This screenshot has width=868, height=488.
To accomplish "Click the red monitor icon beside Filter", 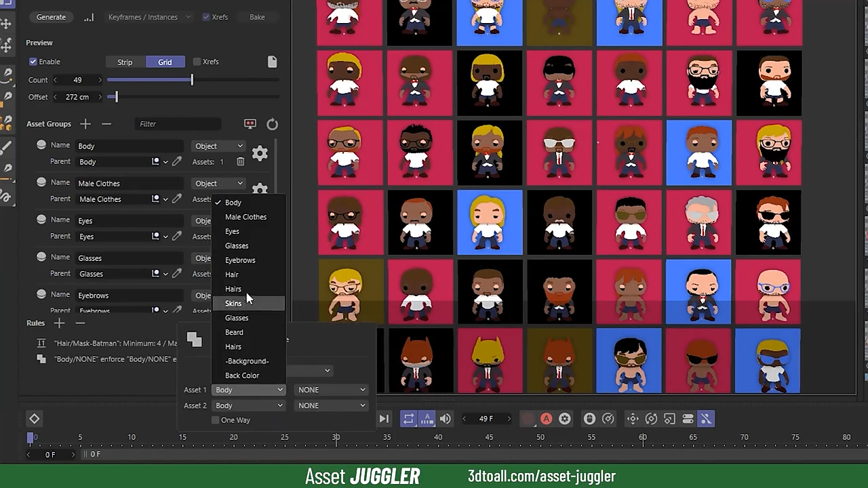I will [250, 124].
